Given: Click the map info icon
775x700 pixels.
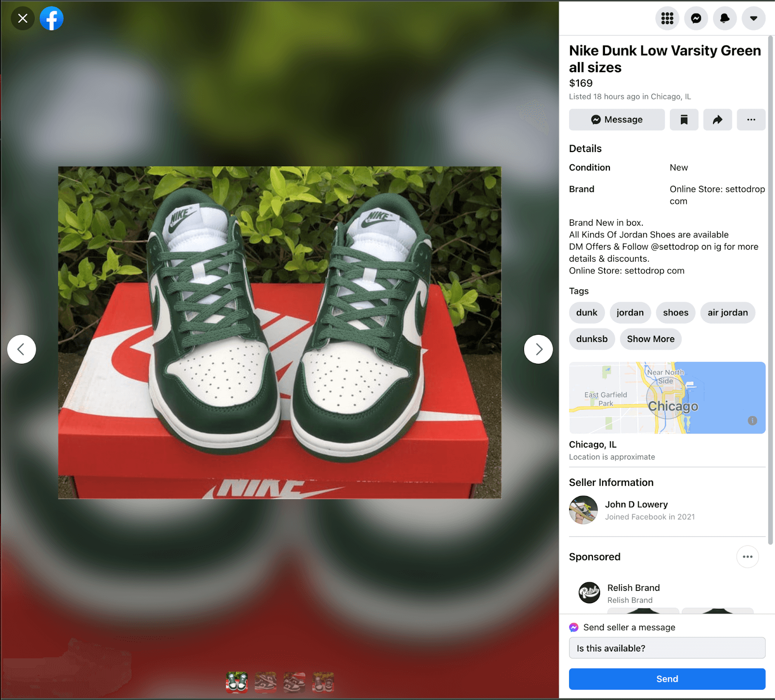Looking at the screenshot, I should pyautogui.click(x=752, y=420).
